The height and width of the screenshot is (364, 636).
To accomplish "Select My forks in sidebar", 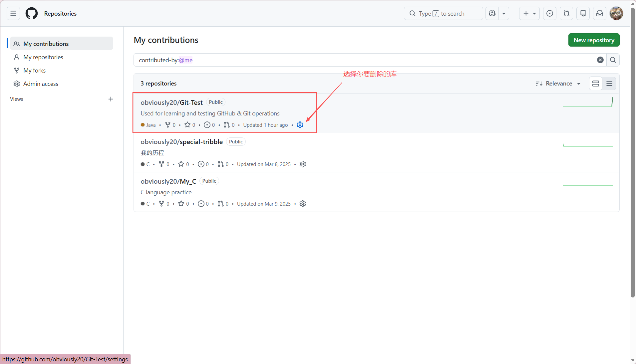I will (34, 71).
